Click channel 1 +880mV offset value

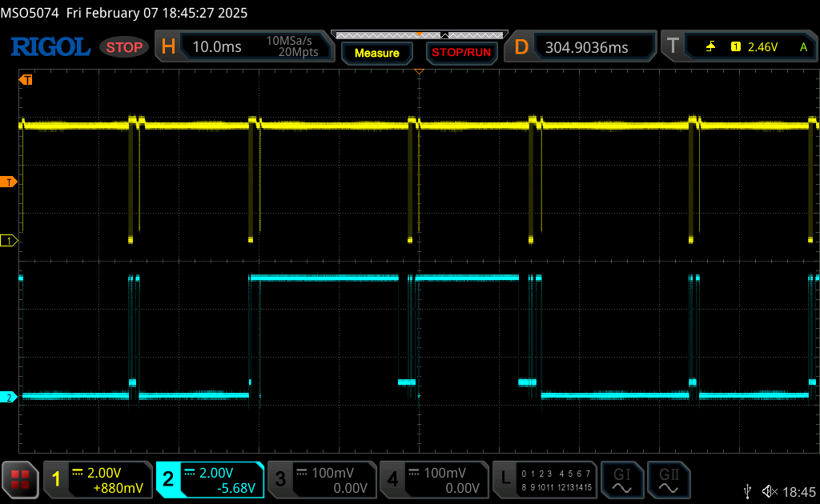pos(119,488)
